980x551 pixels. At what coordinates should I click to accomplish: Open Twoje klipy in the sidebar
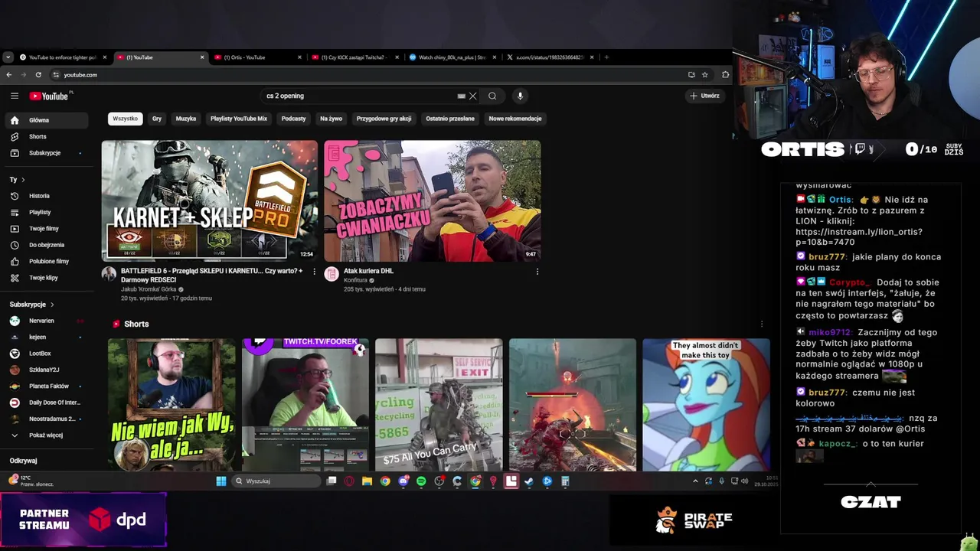point(46,278)
